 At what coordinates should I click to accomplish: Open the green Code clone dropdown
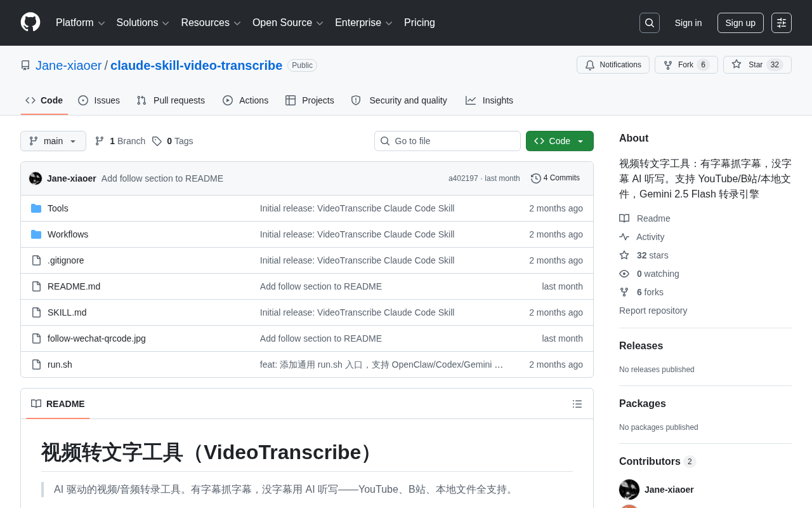click(560, 141)
